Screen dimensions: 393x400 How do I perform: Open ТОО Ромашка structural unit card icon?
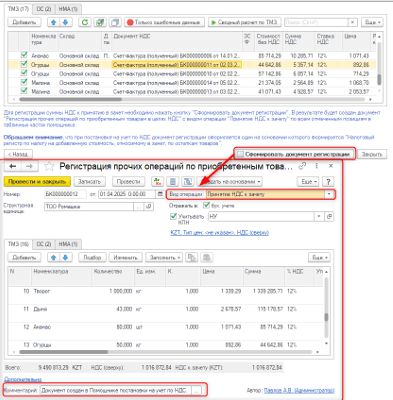pyautogui.click(x=149, y=207)
